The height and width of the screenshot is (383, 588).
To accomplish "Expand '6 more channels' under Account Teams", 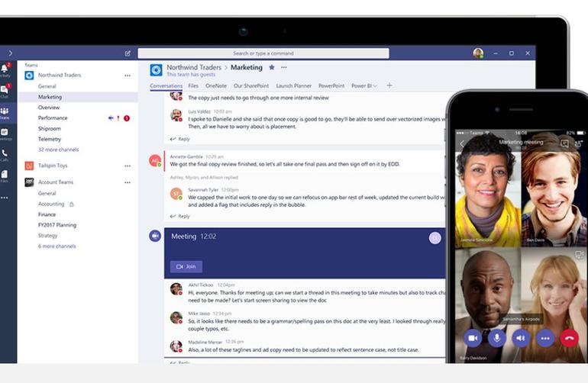I will point(57,246).
